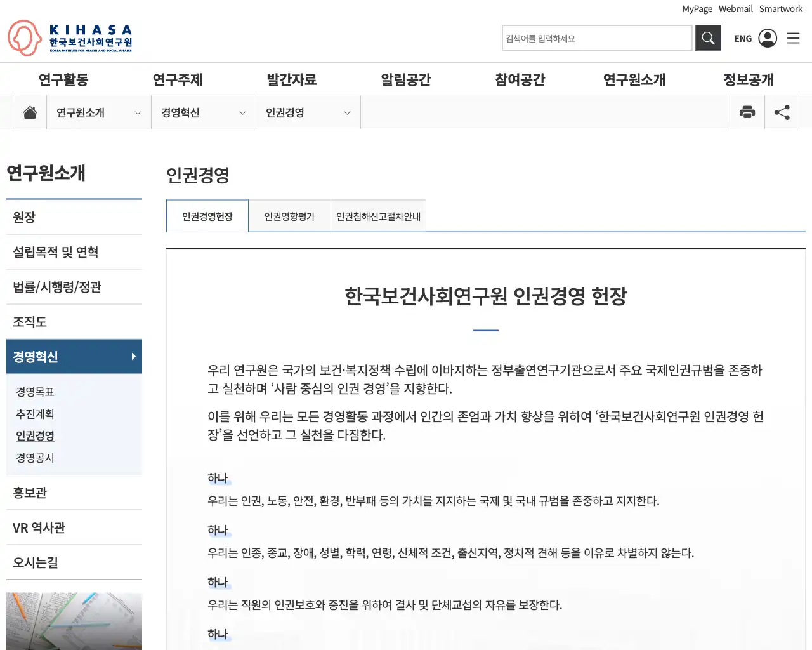Open the user account icon

(768, 38)
